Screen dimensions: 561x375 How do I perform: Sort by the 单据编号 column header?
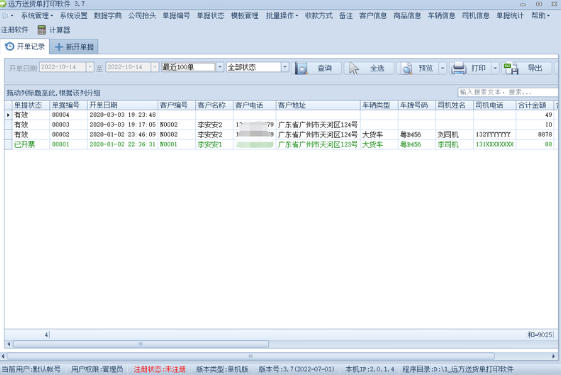click(69, 105)
